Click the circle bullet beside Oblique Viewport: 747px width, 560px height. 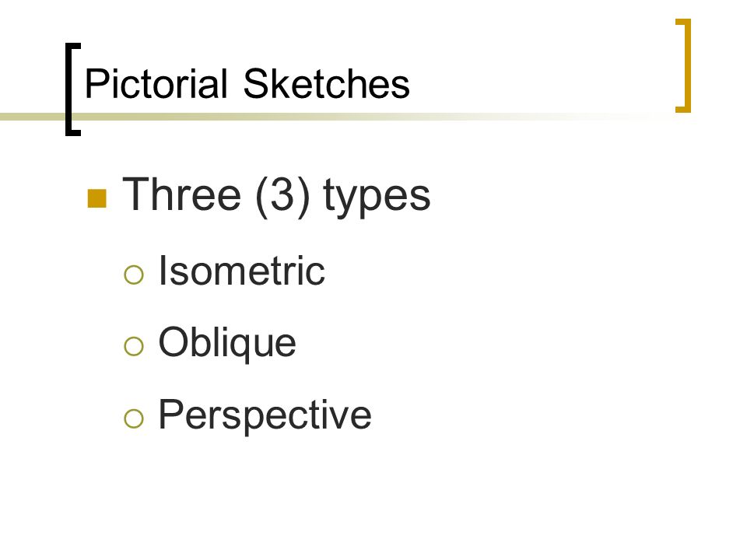coord(133,346)
